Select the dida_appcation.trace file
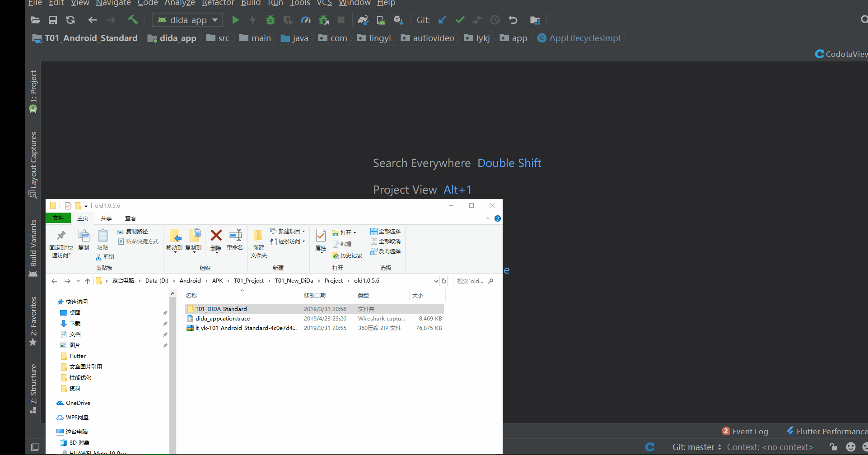This screenshot has height=455, width=868. coord(314,318)
